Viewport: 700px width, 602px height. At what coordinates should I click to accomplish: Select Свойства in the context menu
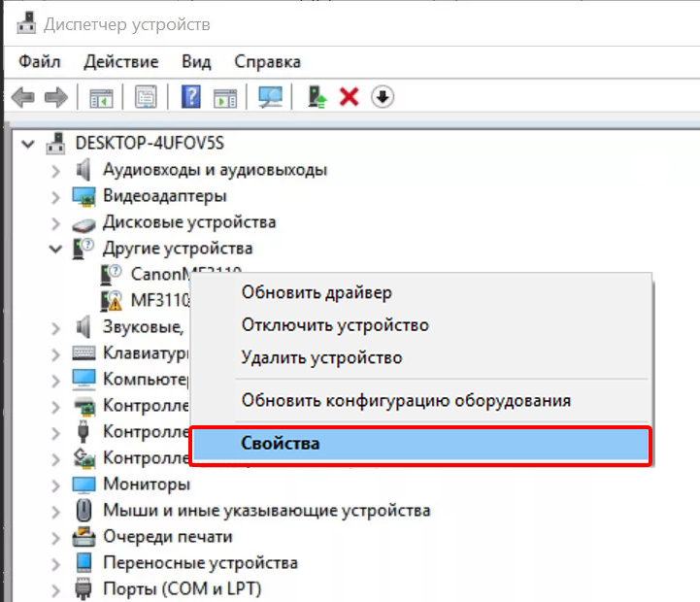(281, 444)
